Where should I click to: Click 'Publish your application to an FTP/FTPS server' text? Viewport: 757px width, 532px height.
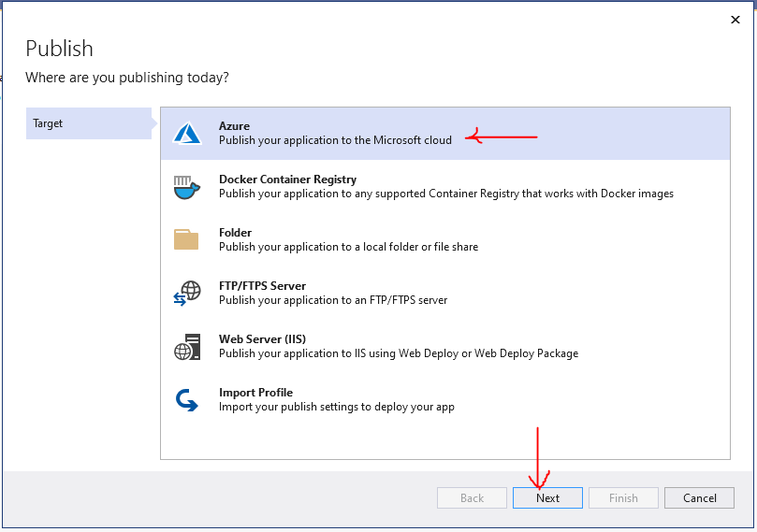click(333, 300)
